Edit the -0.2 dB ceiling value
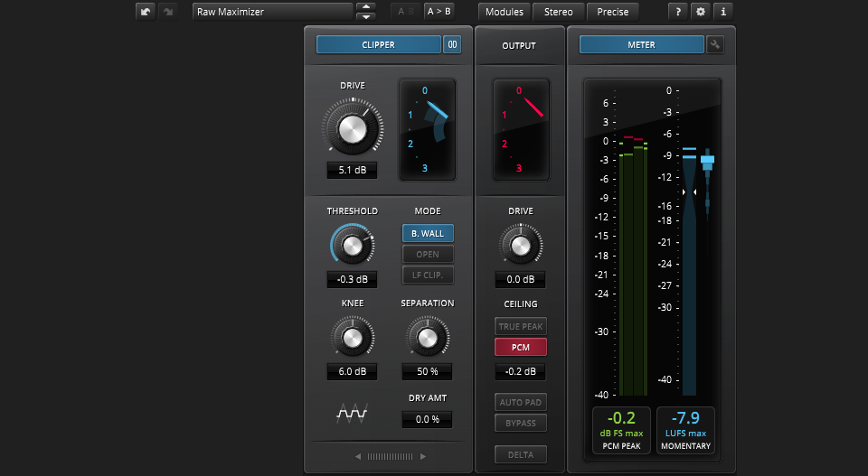The width and height of the screenshot is (868, 476). pos(521,371)
